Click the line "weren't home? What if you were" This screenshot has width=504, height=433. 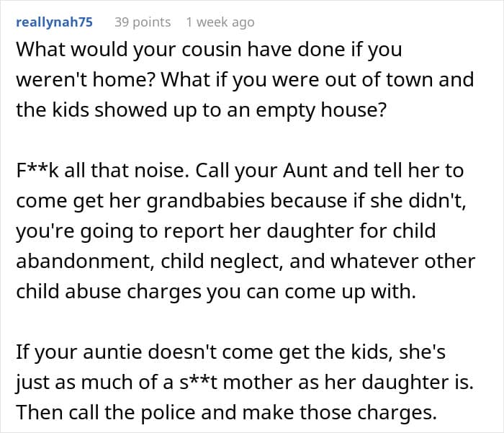point(245,79)
